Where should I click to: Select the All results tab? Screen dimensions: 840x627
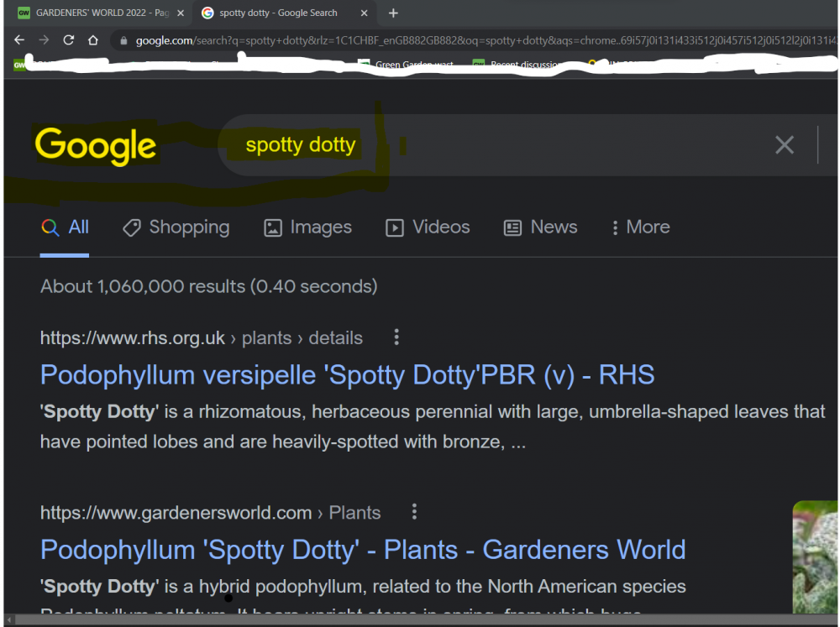(x=65, y=227)
